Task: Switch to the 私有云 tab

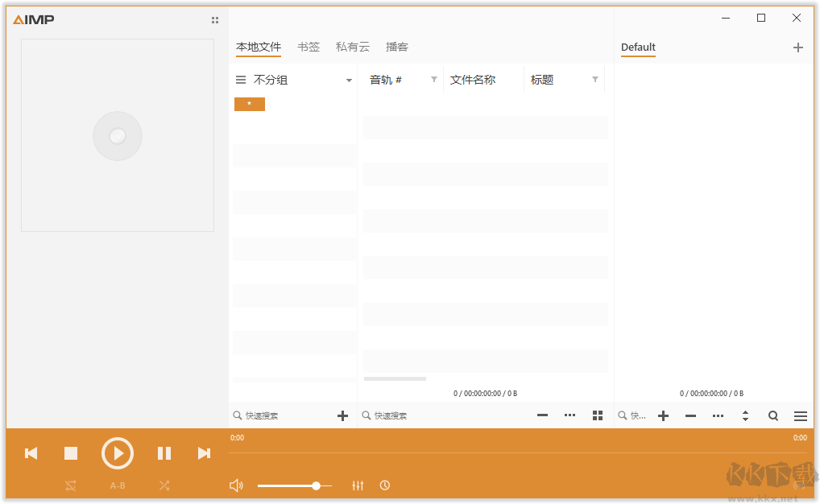Action: click(x=353, y=47)
